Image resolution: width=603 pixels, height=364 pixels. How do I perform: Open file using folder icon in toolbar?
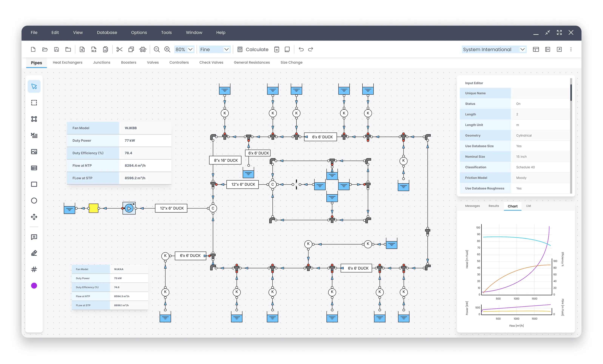tap(45, 49)
